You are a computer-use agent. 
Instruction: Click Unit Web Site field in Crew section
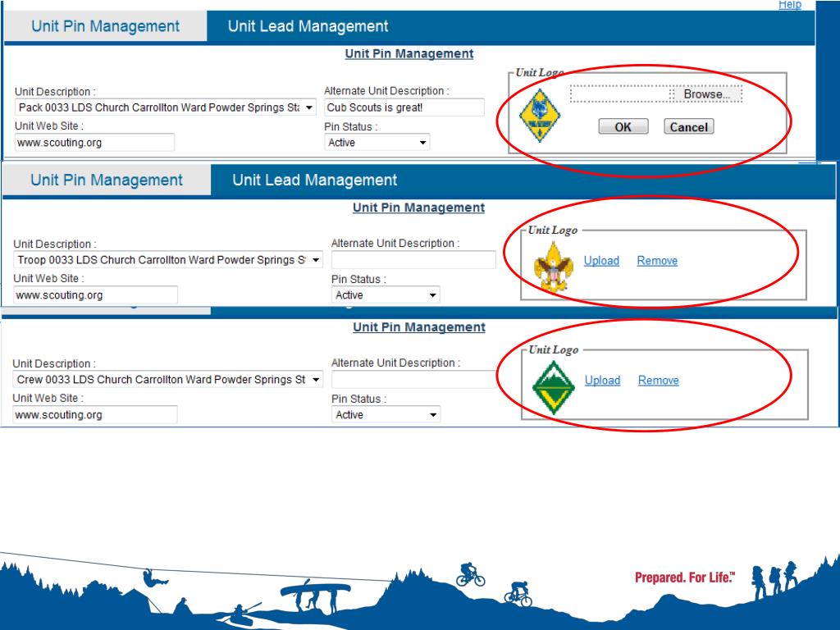tap(95, 414)
